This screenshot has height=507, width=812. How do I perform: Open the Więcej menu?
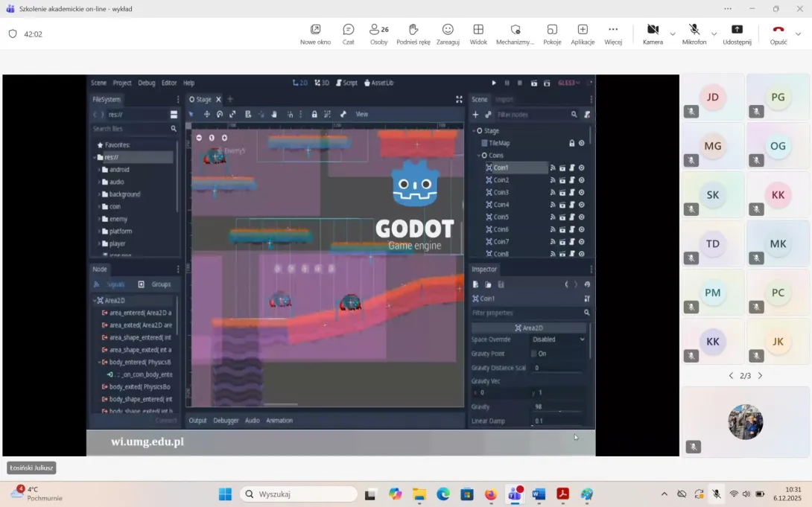click(x=613, y=34)
